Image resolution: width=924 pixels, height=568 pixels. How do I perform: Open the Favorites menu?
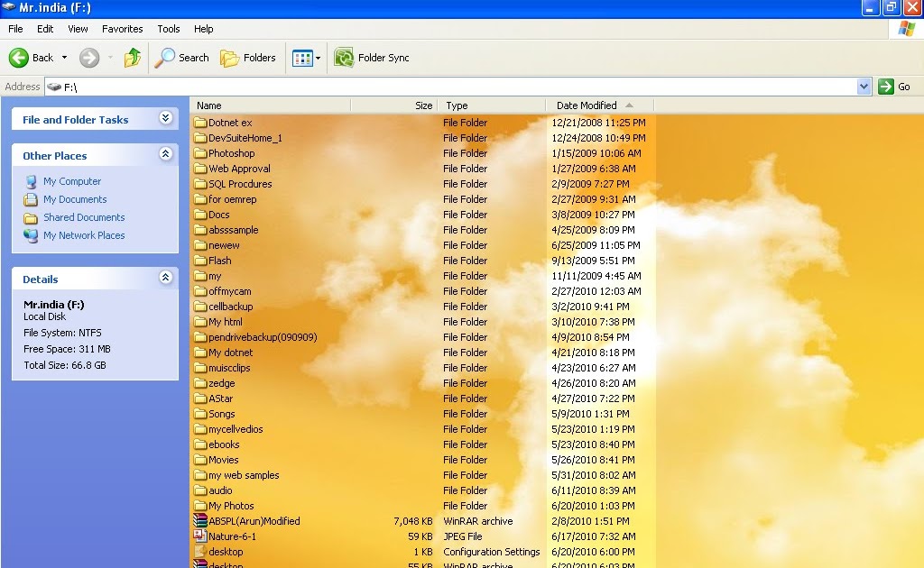pyautogui.click(x=122, y=28)
